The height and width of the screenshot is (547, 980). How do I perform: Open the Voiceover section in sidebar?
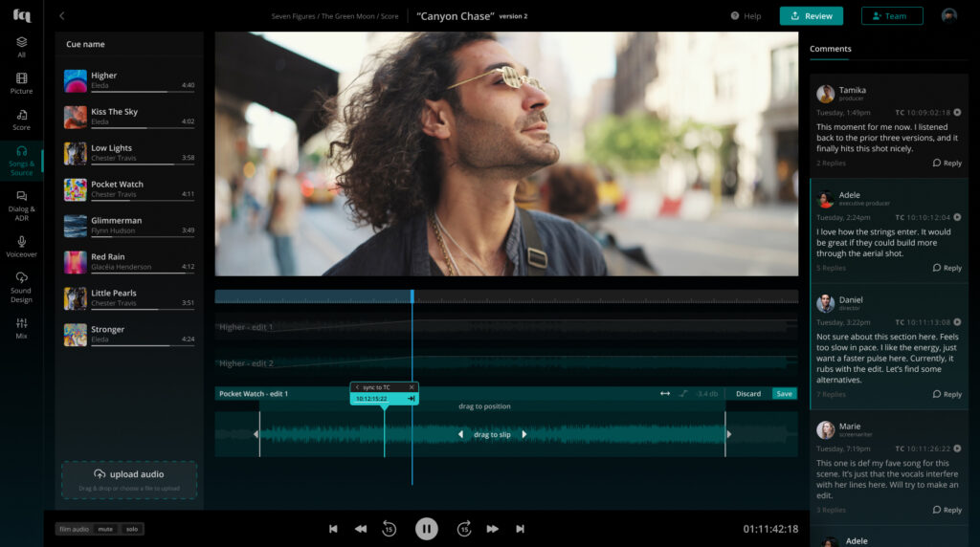coord(21,240)
